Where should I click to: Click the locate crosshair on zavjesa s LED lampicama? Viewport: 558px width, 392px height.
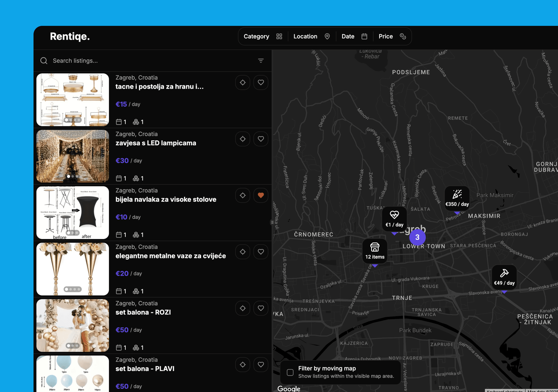click(242, 139)
